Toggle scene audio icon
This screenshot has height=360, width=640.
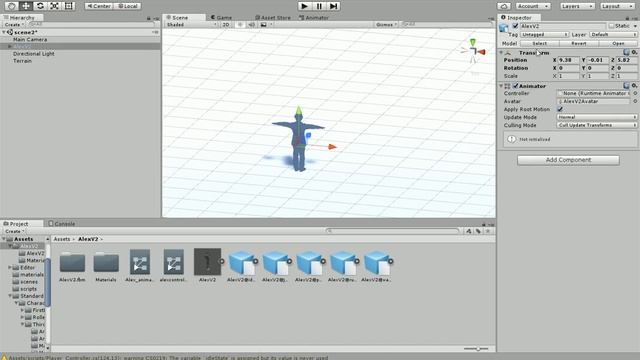pos(251,24)
